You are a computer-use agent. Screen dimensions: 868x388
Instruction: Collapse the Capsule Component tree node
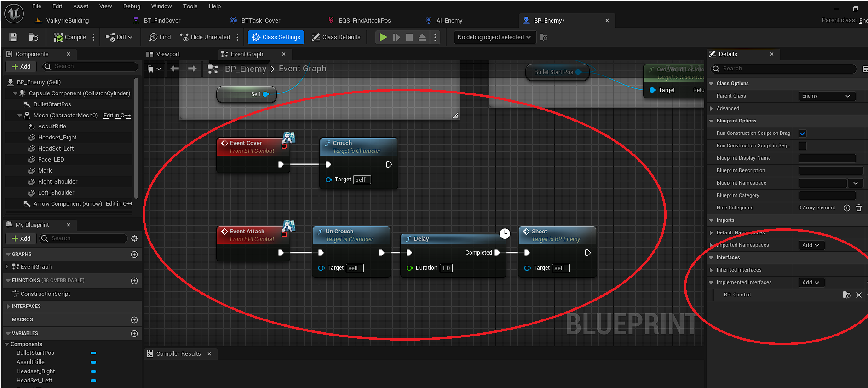click(15, 93)
